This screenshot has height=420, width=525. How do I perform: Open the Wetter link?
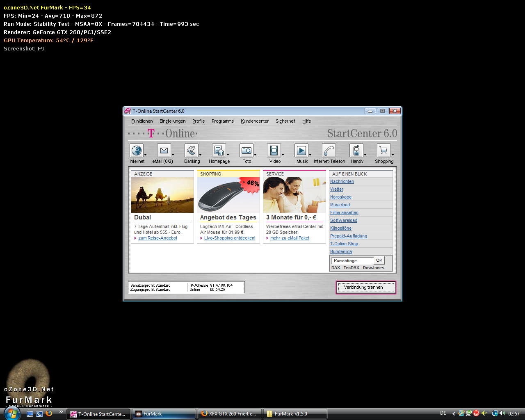tap(337, 189)
